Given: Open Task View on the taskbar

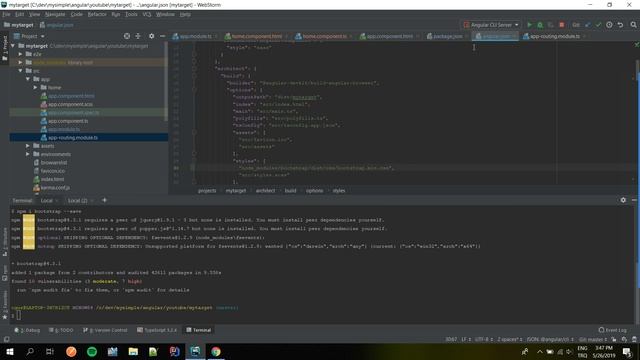Looking at the screenshot, I should tap(50, 351).
